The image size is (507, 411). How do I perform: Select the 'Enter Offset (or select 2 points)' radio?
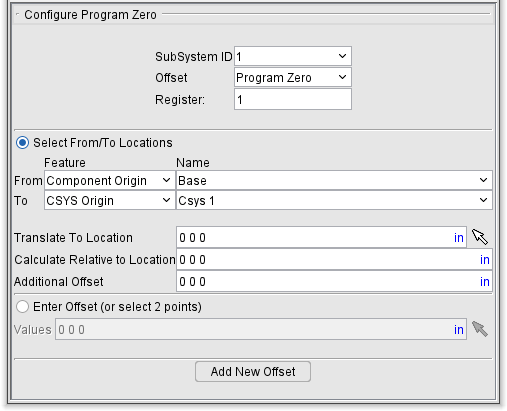tap(23, 306)
